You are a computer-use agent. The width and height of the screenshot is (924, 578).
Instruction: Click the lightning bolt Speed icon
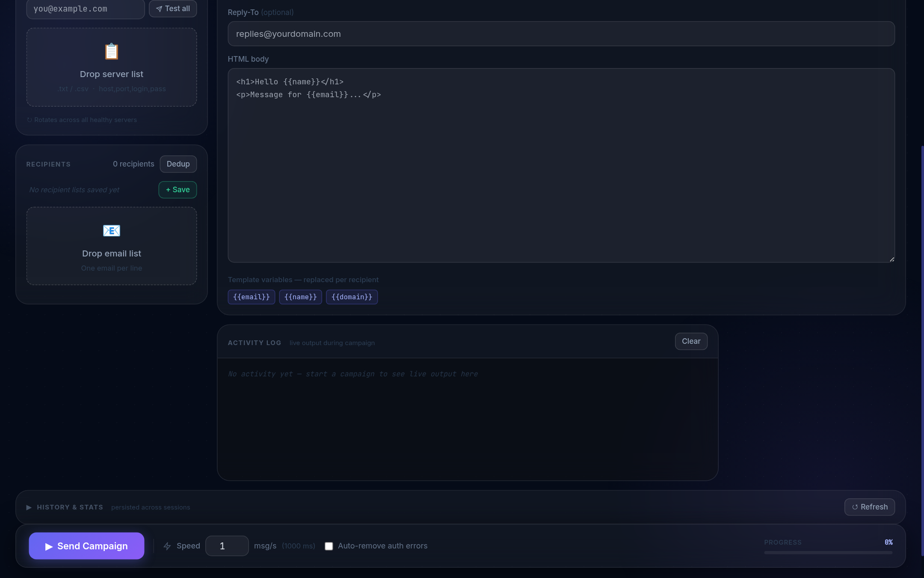point(167,546)
